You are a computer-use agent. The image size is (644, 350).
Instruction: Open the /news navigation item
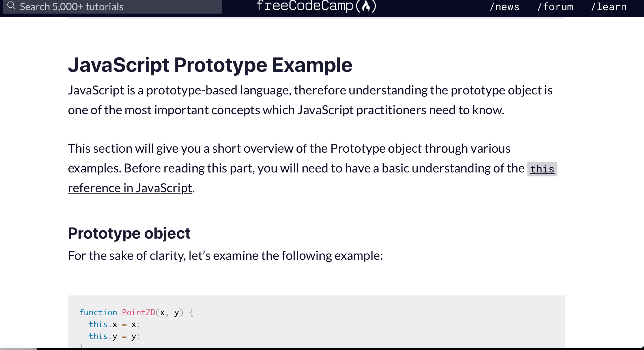[x=505, y=7]
